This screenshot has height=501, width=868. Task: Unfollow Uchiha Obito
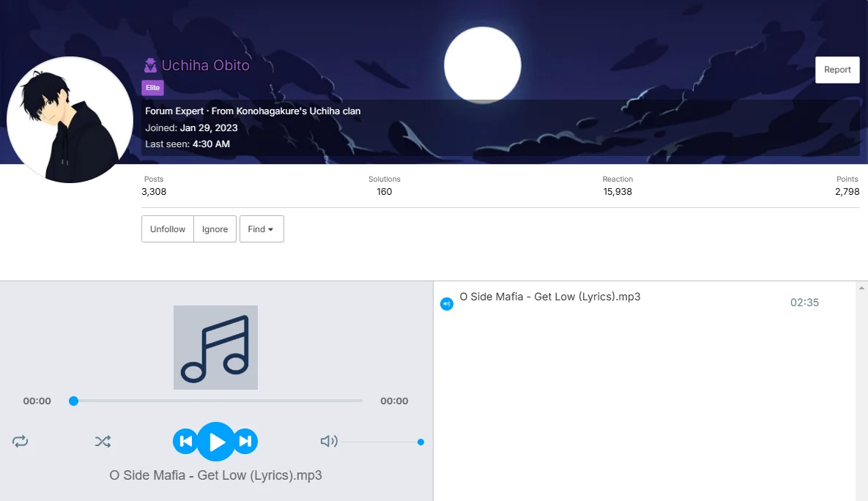[168, 229]
